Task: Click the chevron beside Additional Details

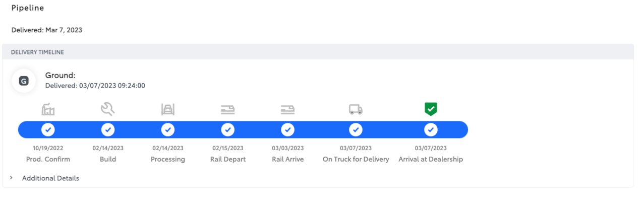Action: coord(11,178)
